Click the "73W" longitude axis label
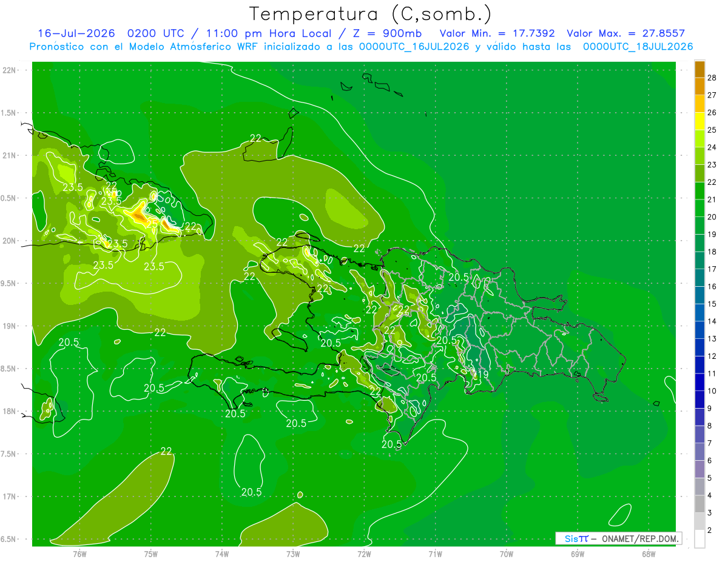 [293, 554]
